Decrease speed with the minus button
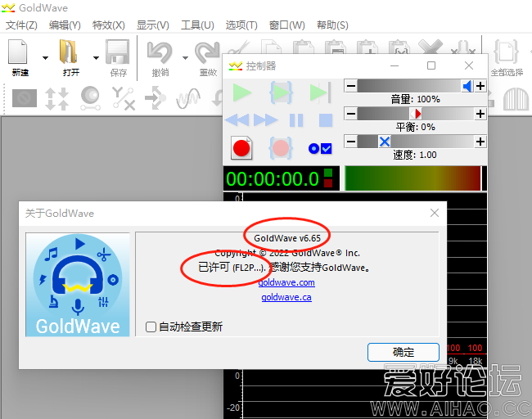Image resolution: width=532 pixels, height=419 pixels. [x=351, y=142]
